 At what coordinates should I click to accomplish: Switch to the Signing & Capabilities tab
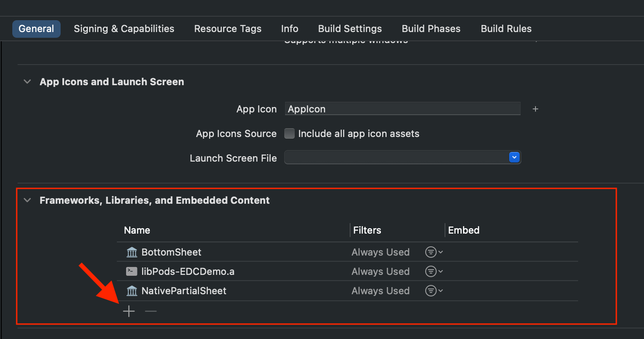(x=123, y=28)
